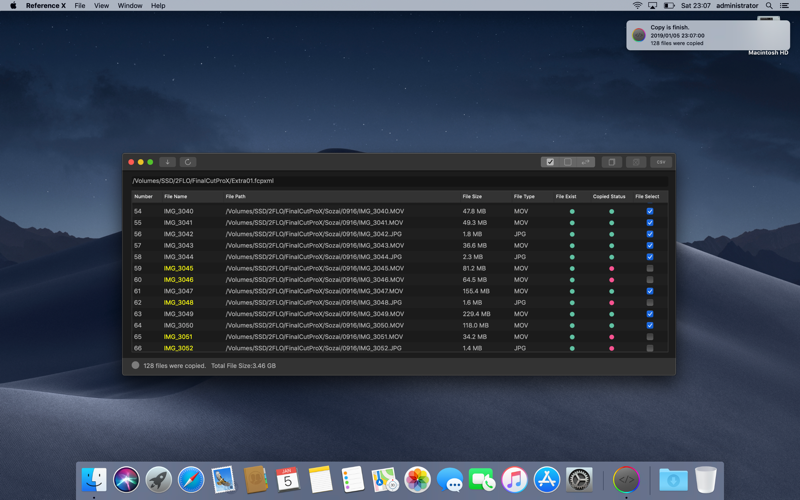Sort by the File Name column header
The width and height of the screenshot is (800, 500).
[x=176, y=196]
